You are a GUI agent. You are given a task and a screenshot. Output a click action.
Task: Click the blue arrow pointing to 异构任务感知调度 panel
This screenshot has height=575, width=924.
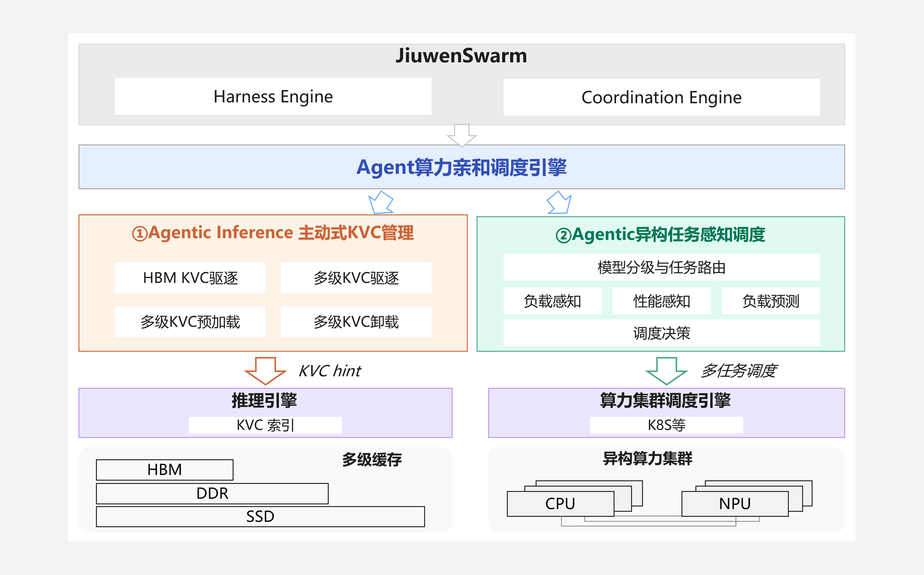coord(559,202)
